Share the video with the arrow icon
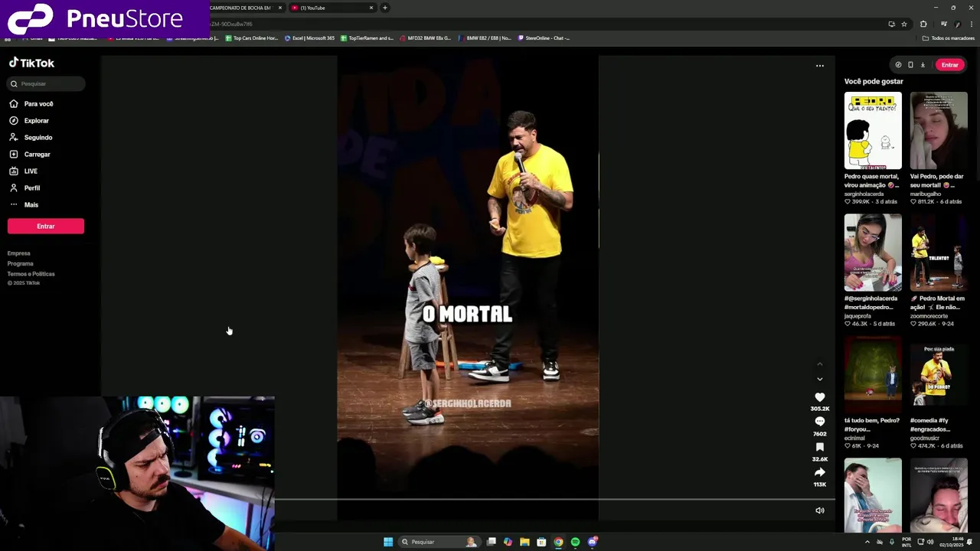This screenshot has width=980, height=551. coord(820,472)
